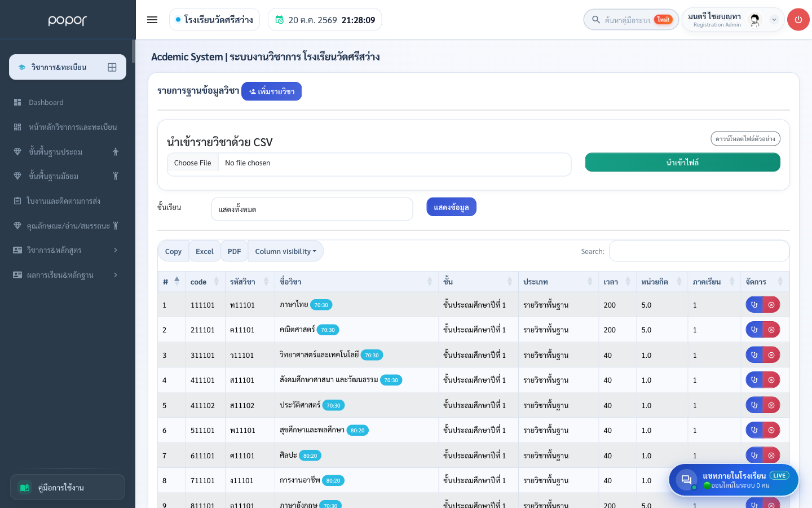Sort table by หน่วยกิต column header

[662, 282]
